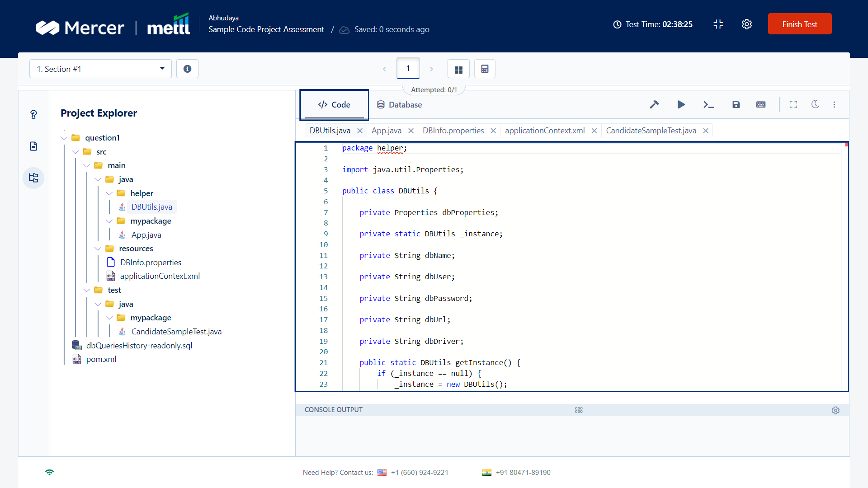The image size is (868, 488).
Task: Open the document sidebar icon
Action: [33, 146]
